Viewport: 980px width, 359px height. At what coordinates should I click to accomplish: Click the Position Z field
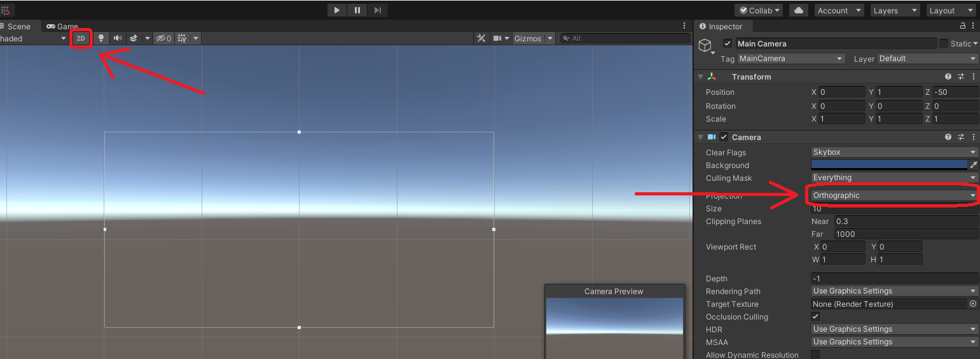[x=956, y=92]
